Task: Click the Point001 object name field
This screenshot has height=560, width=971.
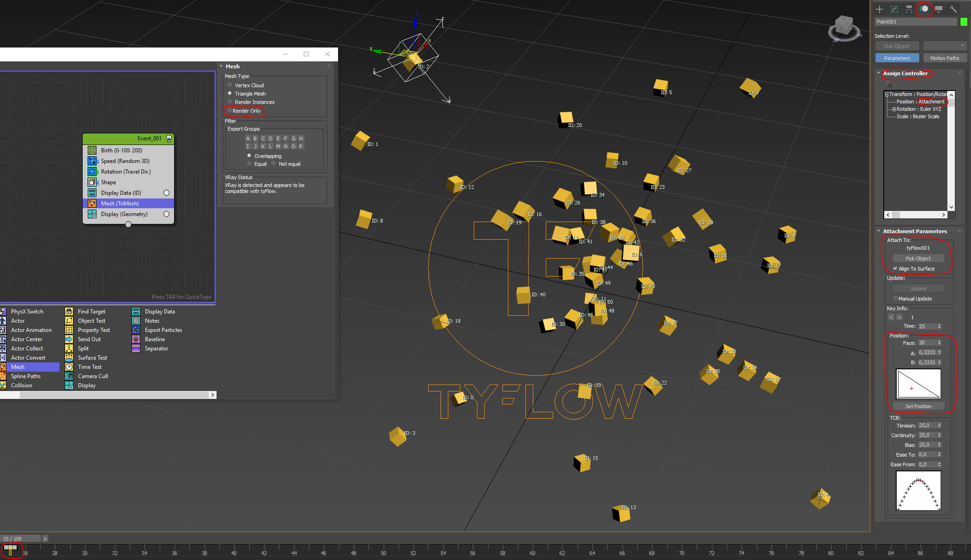Action: click(916, 22)
